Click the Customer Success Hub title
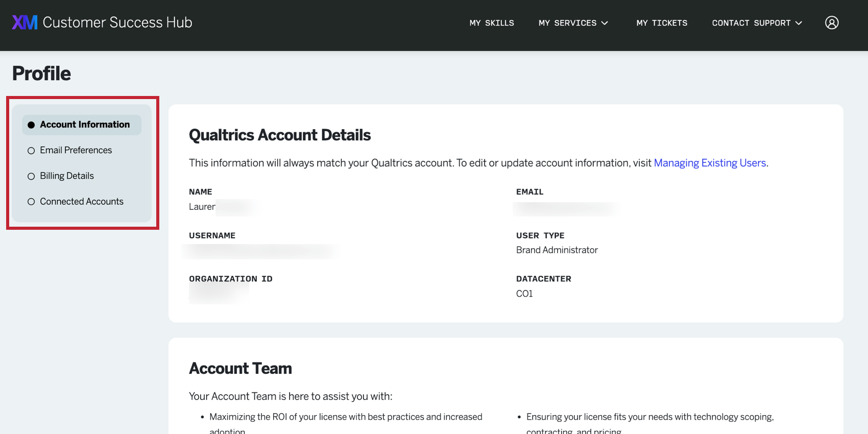 117,22
